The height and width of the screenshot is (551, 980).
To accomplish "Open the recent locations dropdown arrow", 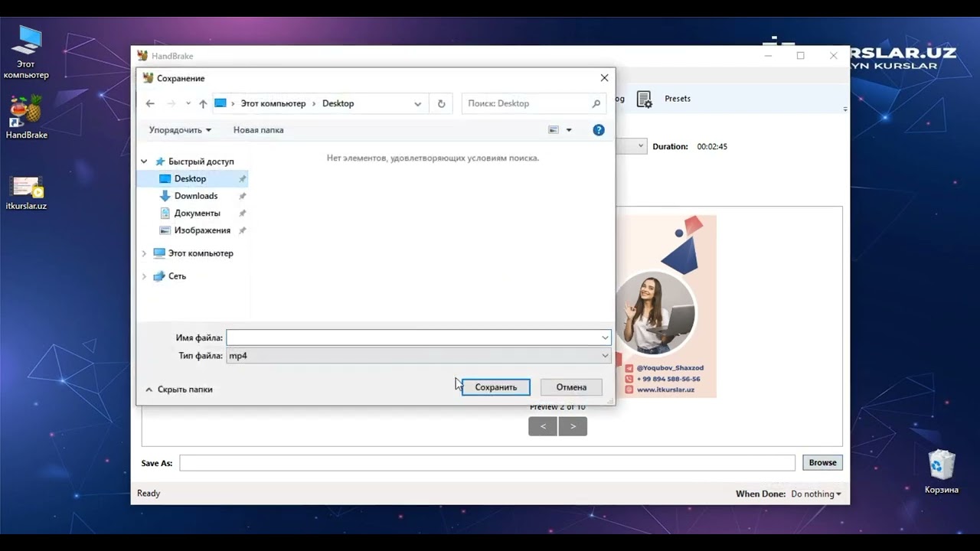I will tap(188, 103).
